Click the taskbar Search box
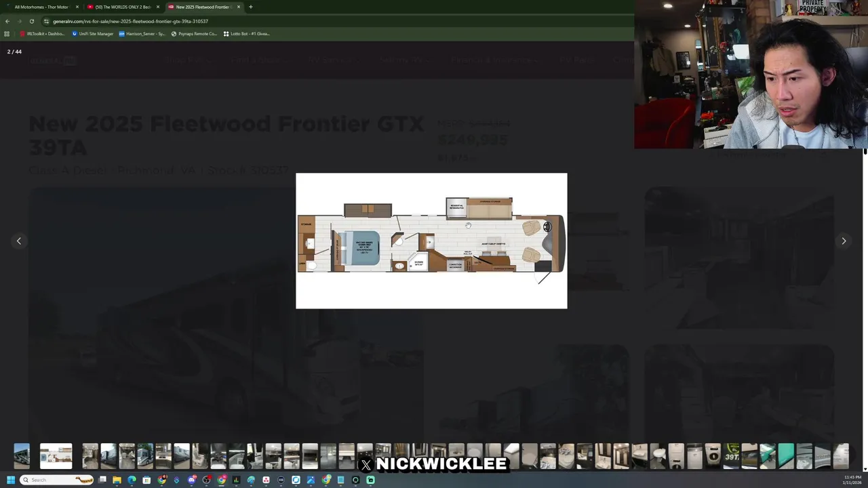The width and height of the screenshot is (868, 488). [x=57, y=480]
